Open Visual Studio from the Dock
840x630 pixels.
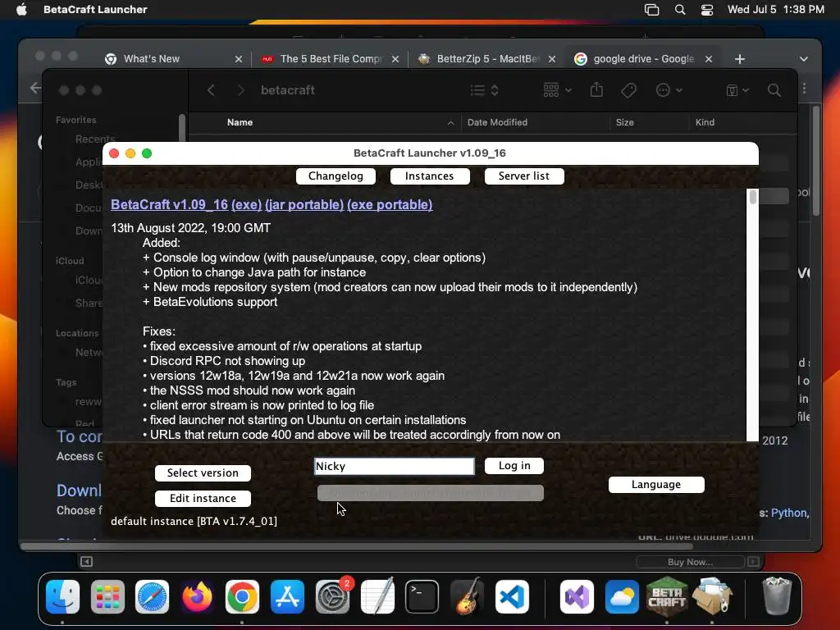tap(577, 597)
